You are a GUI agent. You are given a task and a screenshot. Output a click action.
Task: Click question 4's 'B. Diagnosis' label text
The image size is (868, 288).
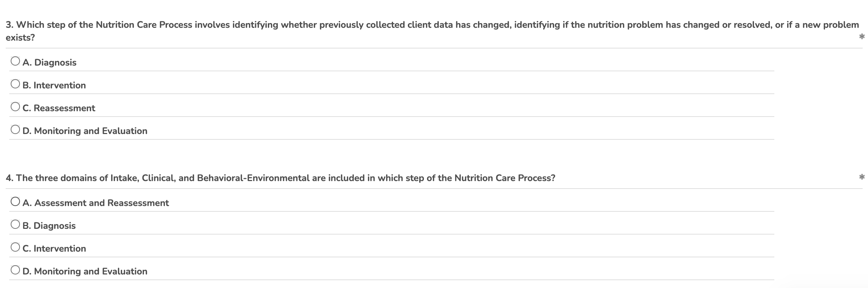point(49,226)
